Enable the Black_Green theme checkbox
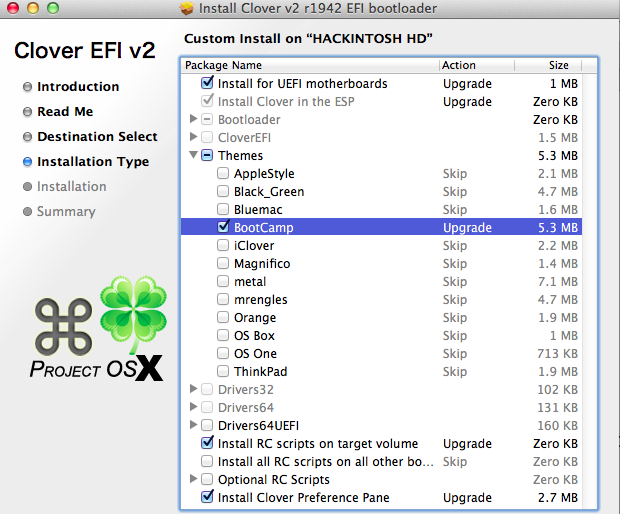620x514 pixels. (223, 192)
